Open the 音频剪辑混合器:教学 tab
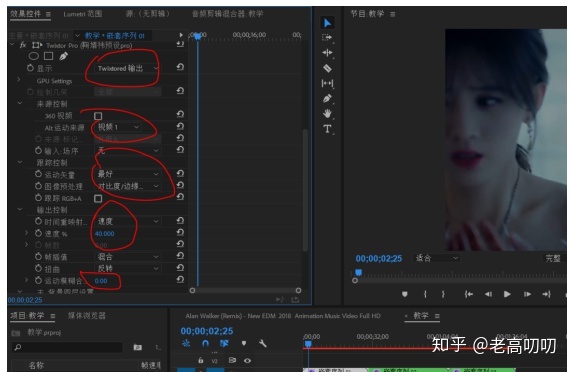This screenshot has height=372, width=572. coord(228,14)
